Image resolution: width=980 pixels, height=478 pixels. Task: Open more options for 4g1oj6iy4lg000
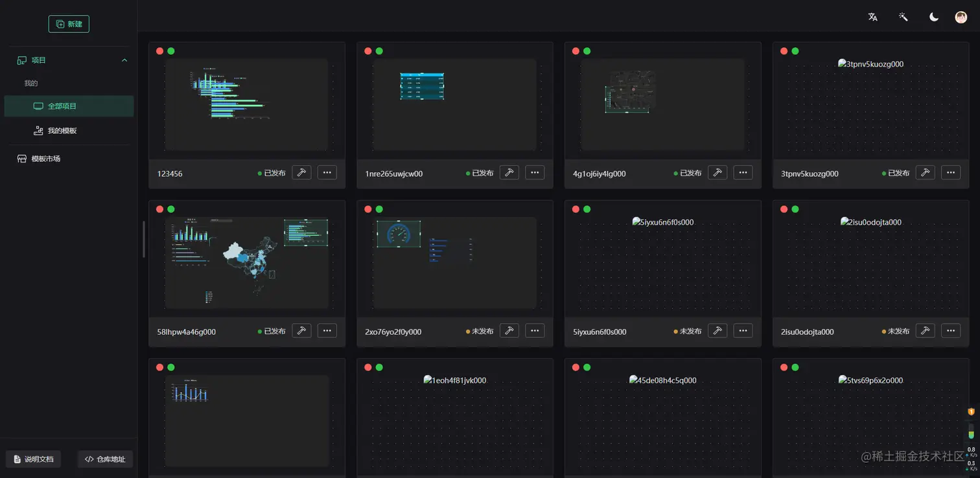[x=743, y=172]
